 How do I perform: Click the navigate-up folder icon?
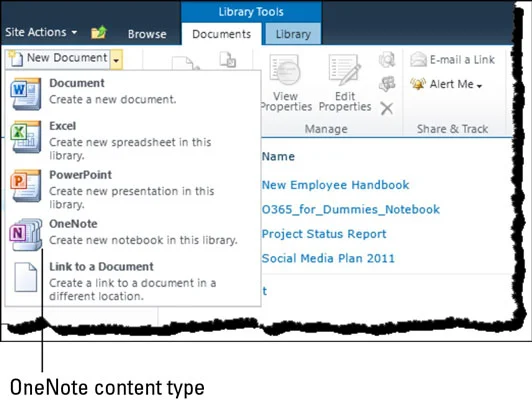[99, 33]
